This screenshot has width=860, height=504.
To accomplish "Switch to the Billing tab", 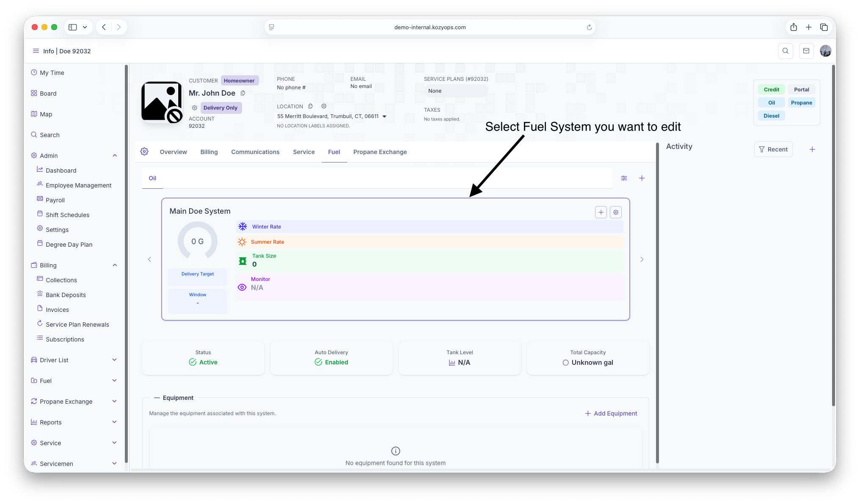I will [x=209, y=152].
